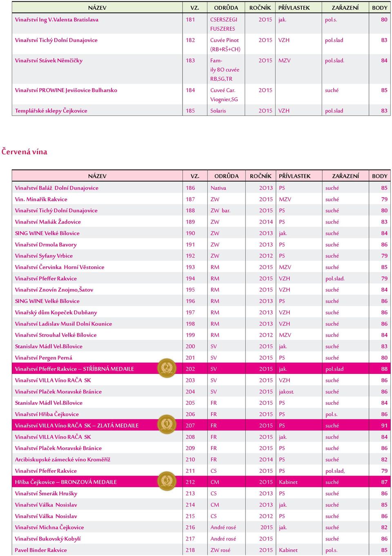Select sample number '218'
392x556 pixels.
tap(190, 550)
